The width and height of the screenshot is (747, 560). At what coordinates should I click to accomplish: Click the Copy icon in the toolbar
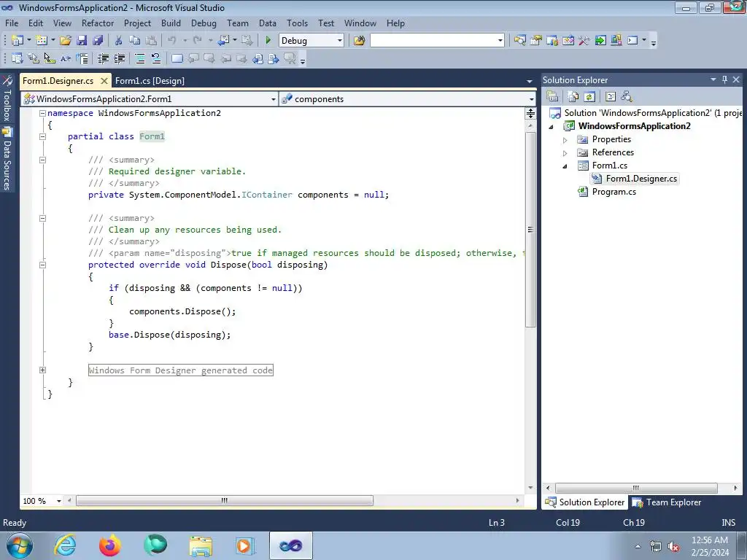tap(135, 41)
